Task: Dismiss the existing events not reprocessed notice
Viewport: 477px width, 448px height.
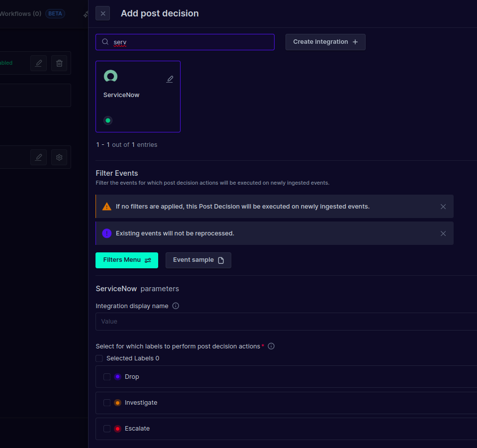Action: click(443, 233)
